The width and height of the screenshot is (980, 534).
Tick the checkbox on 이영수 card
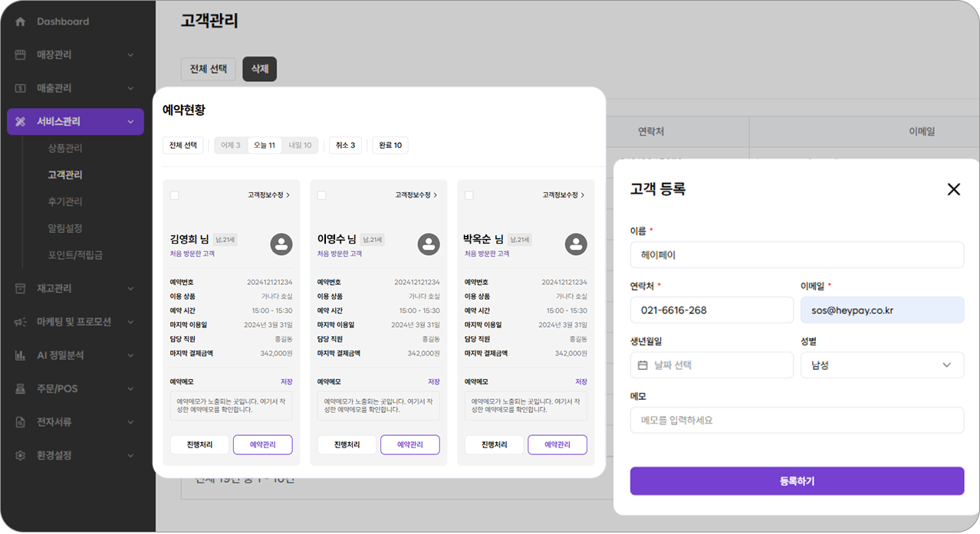click(x=322, y=195)
